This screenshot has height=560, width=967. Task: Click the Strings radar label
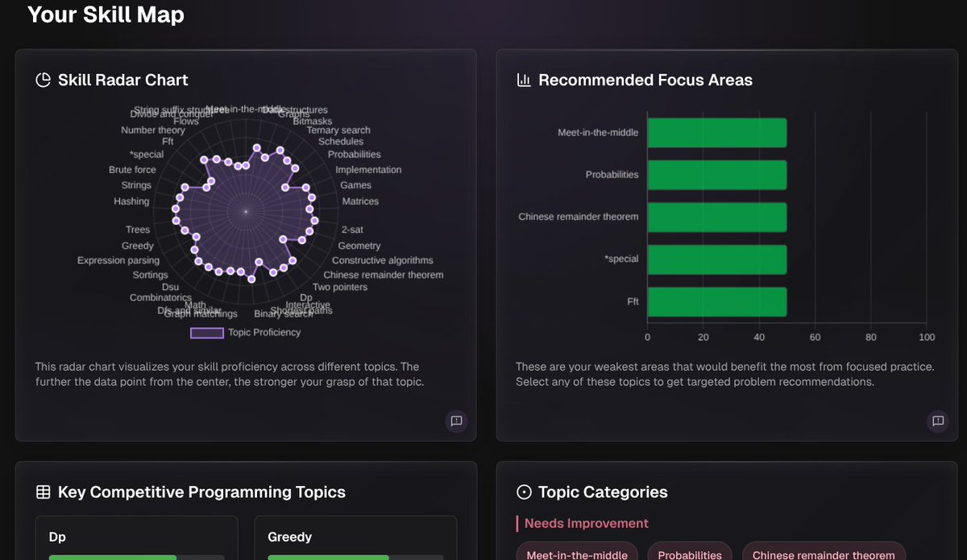point(136,185)
